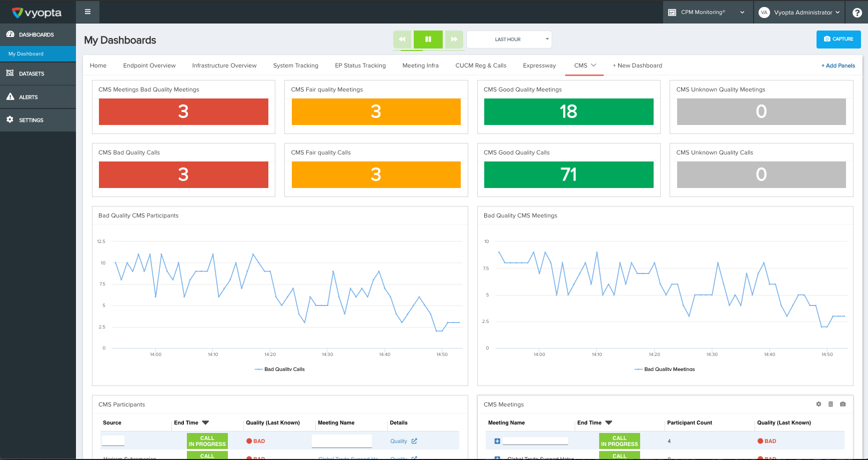This screenshot has width=868, height=460.
Task: Click the Datasets sidebar icon
Action: click(x=10, y=73)
